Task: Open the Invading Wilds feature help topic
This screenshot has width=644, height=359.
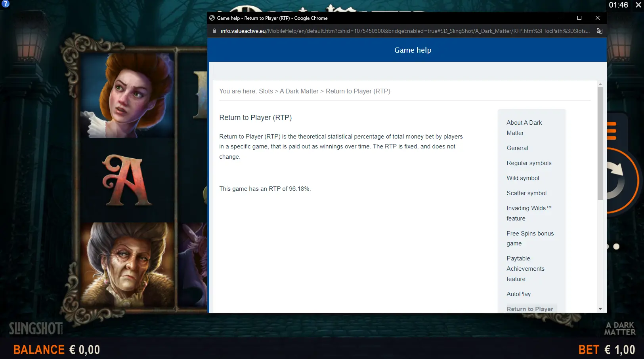Action: (x=529, y=213)
